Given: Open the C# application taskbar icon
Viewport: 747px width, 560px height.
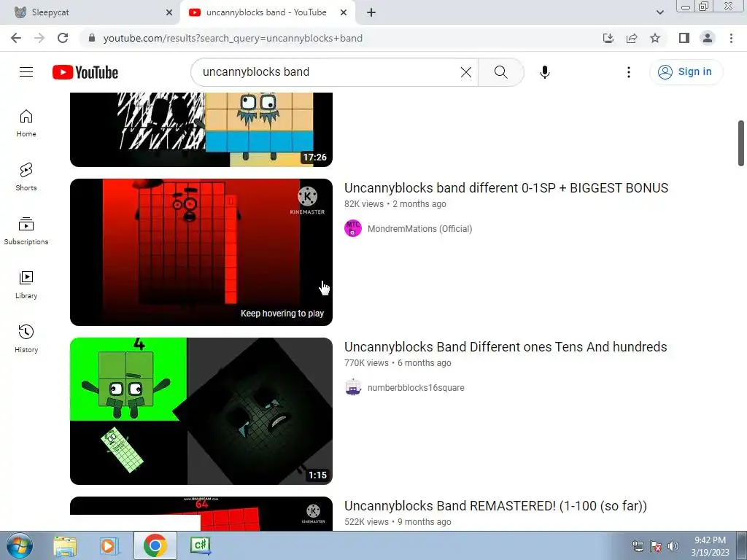Looking at the screenshot, I should pyautogui.click(x=200, y=545).
